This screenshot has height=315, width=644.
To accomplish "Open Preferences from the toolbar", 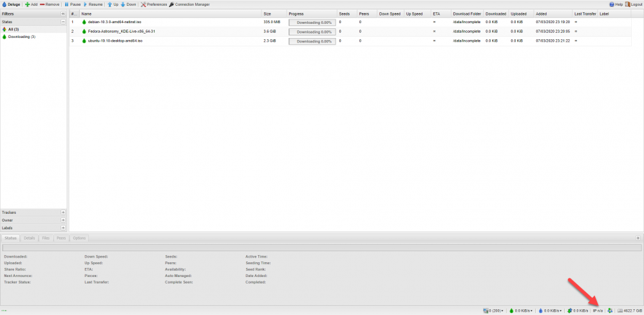I will (x=154, y=5).
